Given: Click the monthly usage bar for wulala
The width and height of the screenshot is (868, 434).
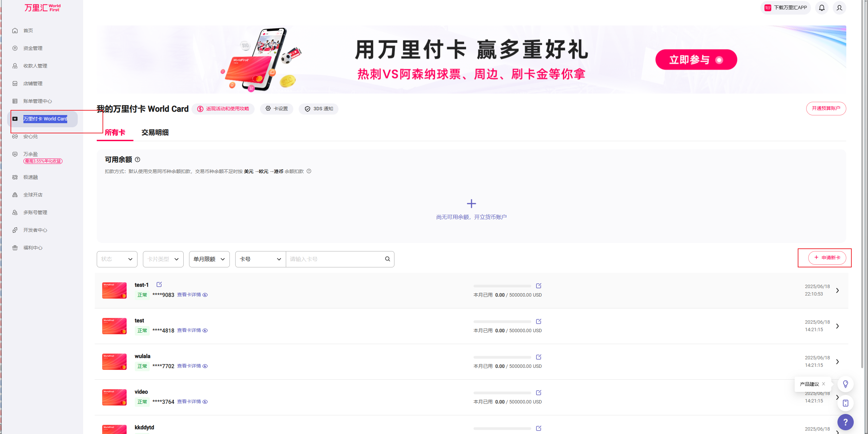Looking at the screenshot, I should coord(502,357).
